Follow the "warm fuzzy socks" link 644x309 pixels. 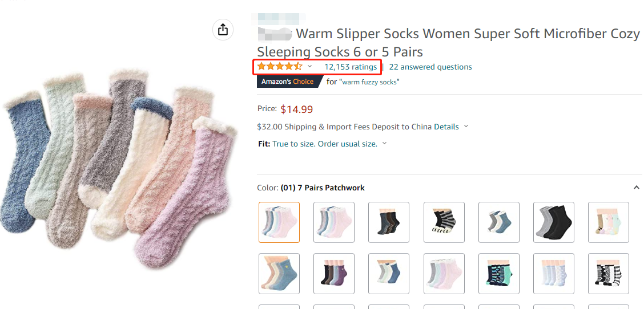point(369,82)
